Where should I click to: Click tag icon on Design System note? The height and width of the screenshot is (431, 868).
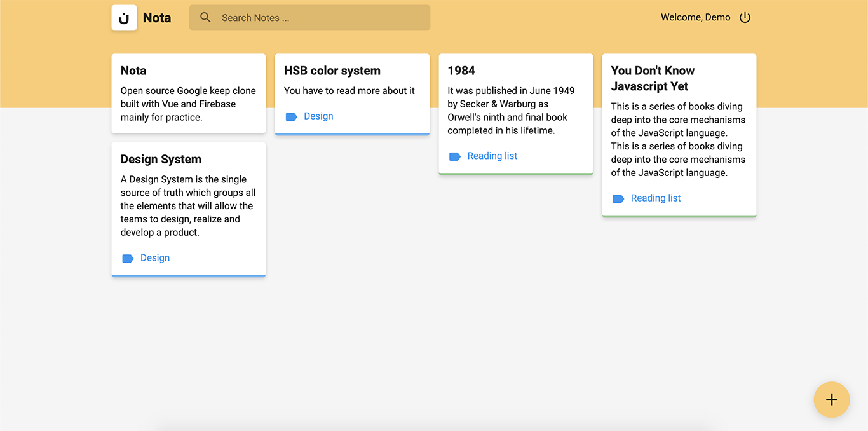(128, 259)
